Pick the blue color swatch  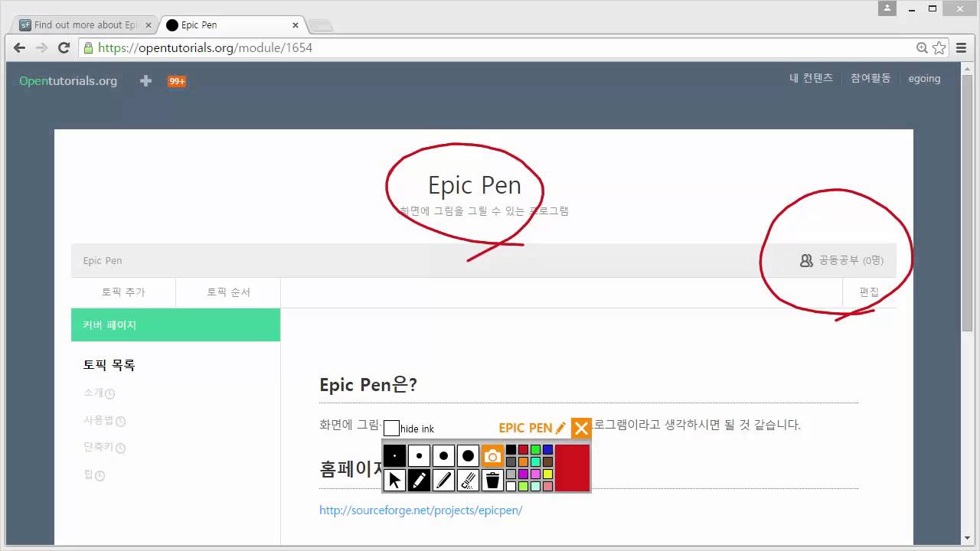coord(547,449)
